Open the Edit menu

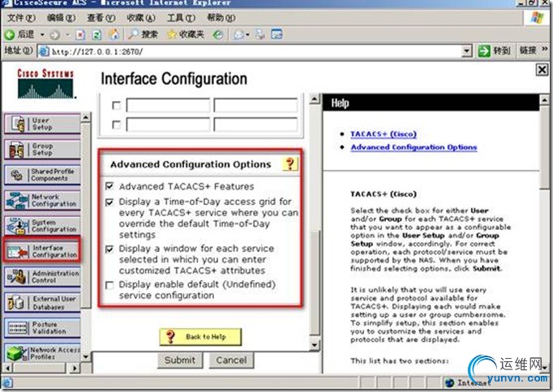click(x=62, y=18)
